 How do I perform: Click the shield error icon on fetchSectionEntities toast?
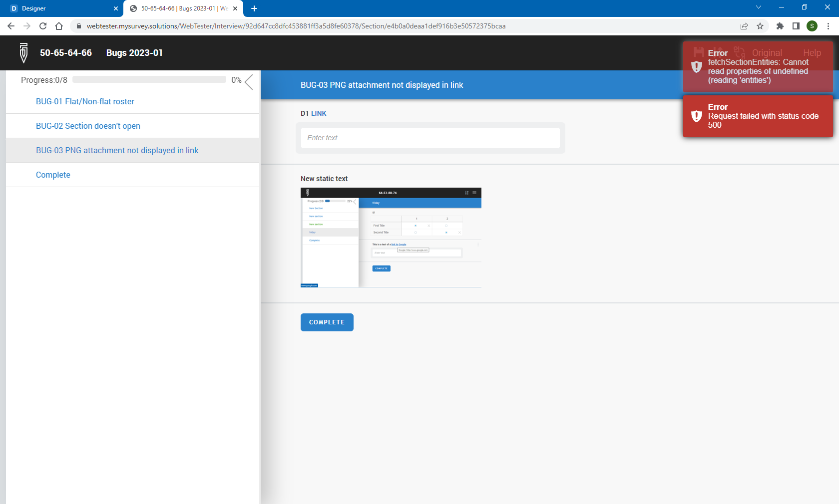pyautogui.click(x=697, y=67)
